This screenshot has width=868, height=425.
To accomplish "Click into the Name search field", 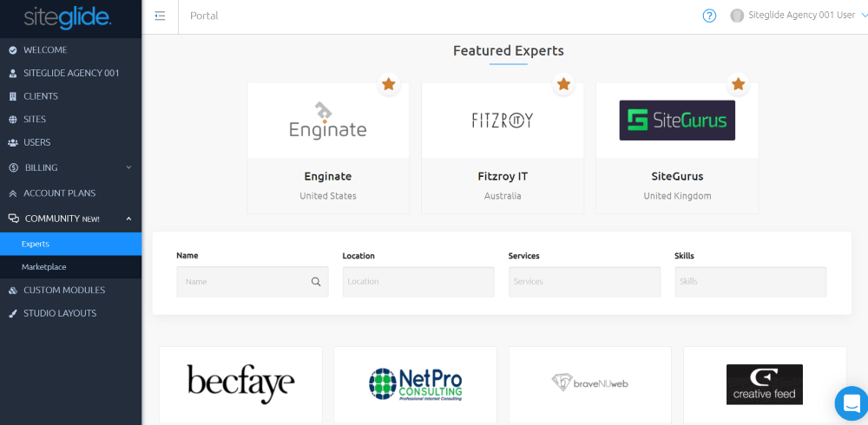I will point(253,282).
